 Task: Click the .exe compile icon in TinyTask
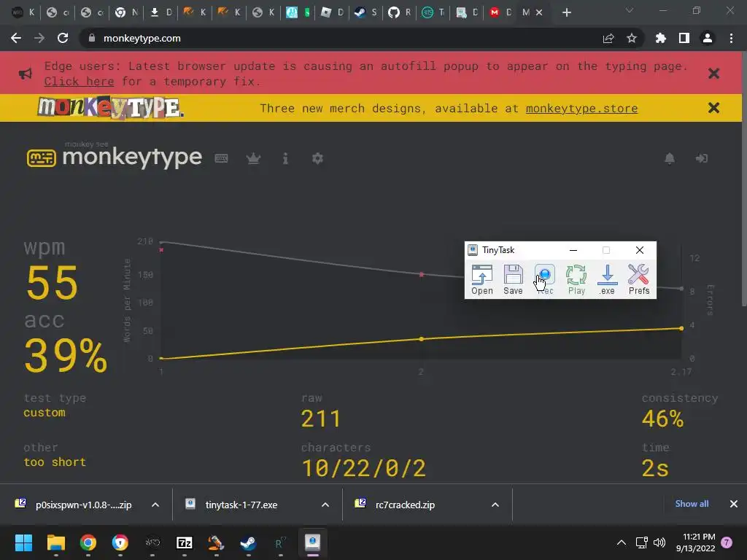click(607, 279)
